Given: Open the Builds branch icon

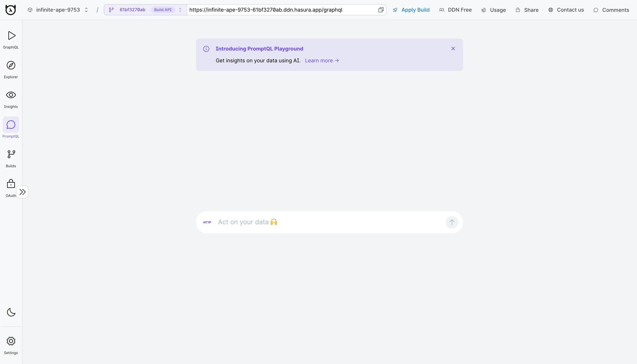Looking at the screenshot, I should point(11,155).
